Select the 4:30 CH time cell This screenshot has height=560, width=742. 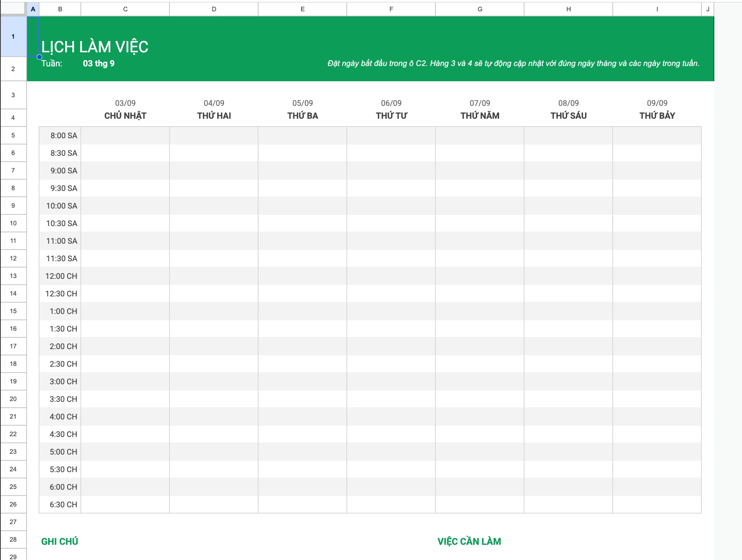(60, 434)
